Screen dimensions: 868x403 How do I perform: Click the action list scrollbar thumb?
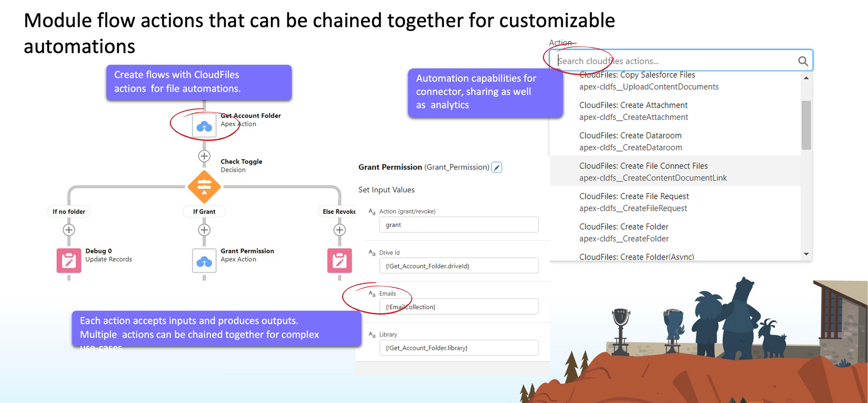pos(806,125)
